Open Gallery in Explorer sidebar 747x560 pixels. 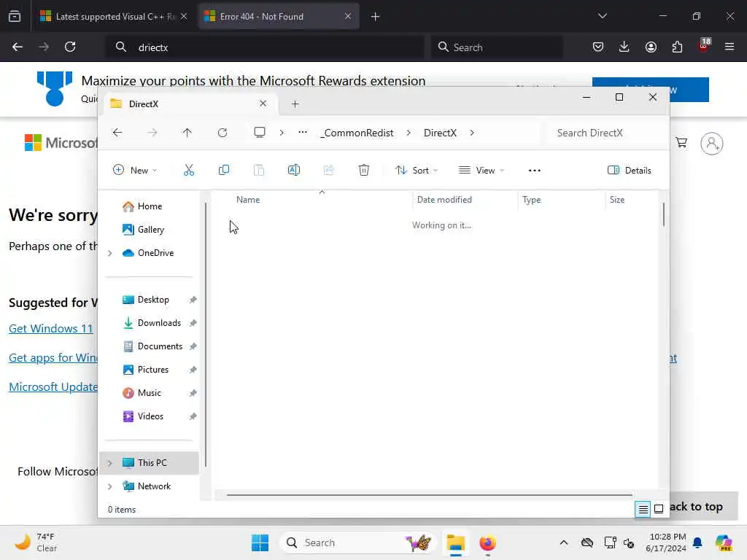[x=149, y=230]
